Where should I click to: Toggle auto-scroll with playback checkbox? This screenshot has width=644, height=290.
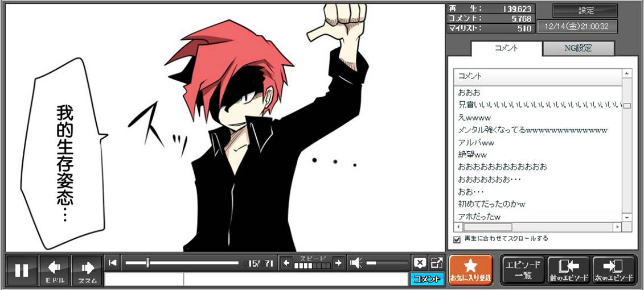pyautogui.click(x=457, y=239)
